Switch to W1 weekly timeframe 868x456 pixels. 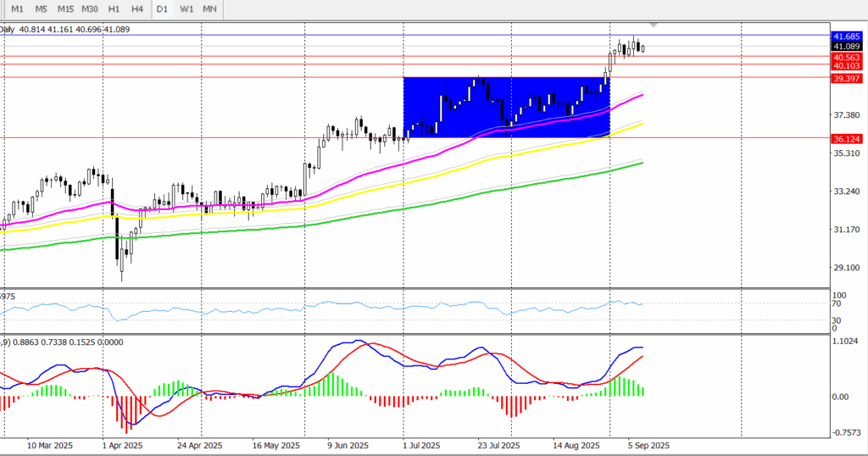(x=186, y=8)
